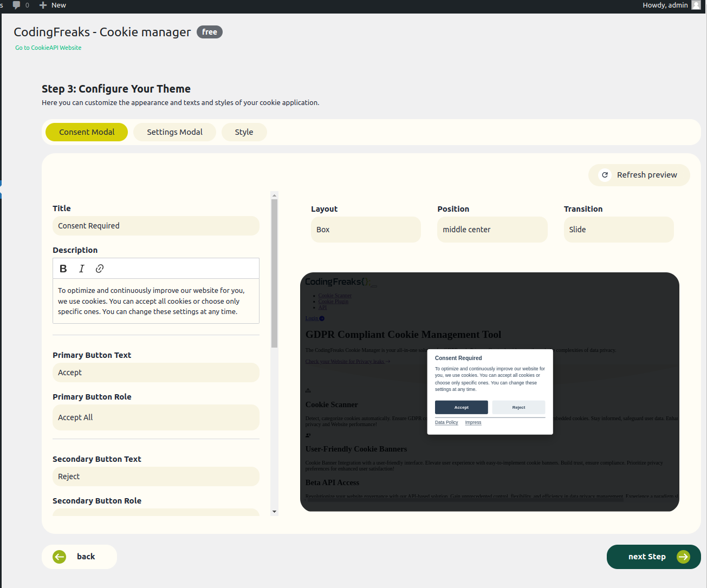Toggle italic formatting in description editor
The image size is (707, 588).
click(82, 269)
